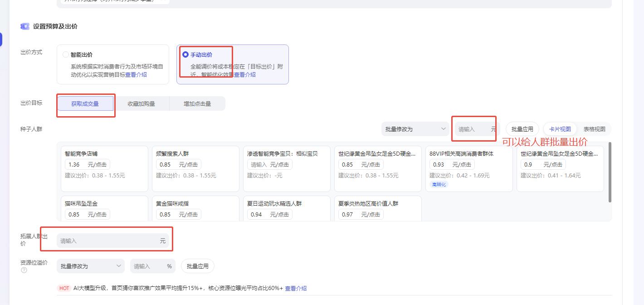This screenshot has height=305, width=644.
Task: Click the HOT badge beside AI大模型升级
Action: click(64, 288)
